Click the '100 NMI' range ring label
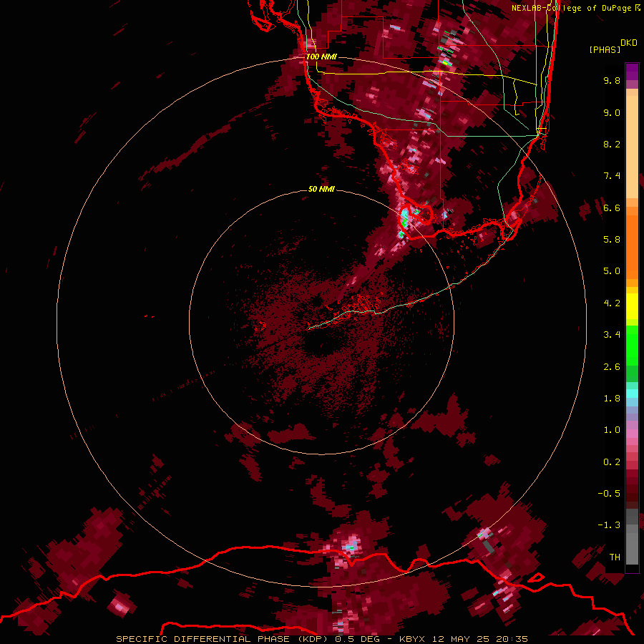This screenshot has height=644, width=644. click(x=321, y=57)
